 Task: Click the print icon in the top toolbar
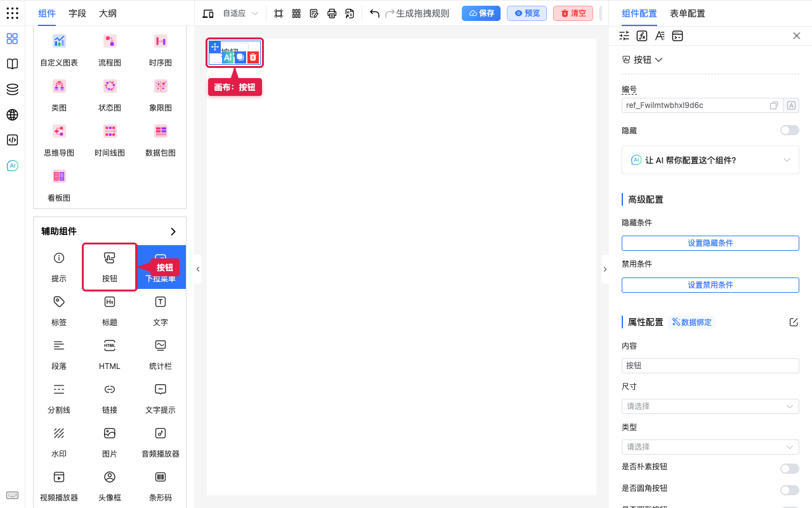pos(332,13)
